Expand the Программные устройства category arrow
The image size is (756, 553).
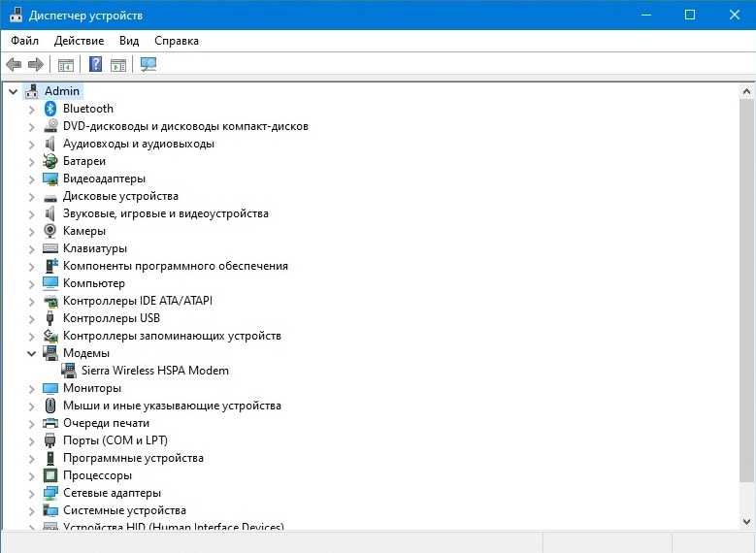[32, 459]
